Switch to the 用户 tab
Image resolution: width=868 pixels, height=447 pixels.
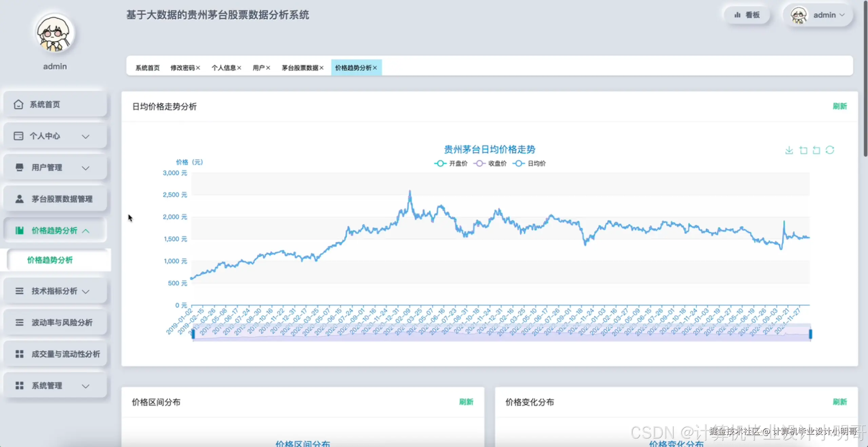click(x=259, y=68)
